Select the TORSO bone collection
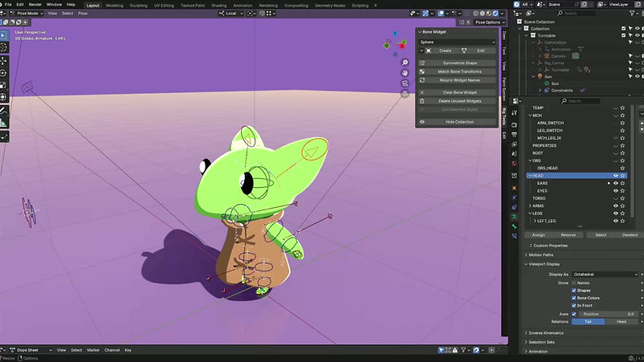 tap(540, 198)
